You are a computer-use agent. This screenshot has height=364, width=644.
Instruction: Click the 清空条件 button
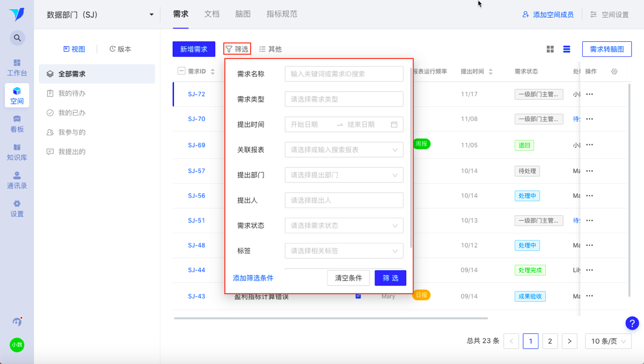[348, 278]
